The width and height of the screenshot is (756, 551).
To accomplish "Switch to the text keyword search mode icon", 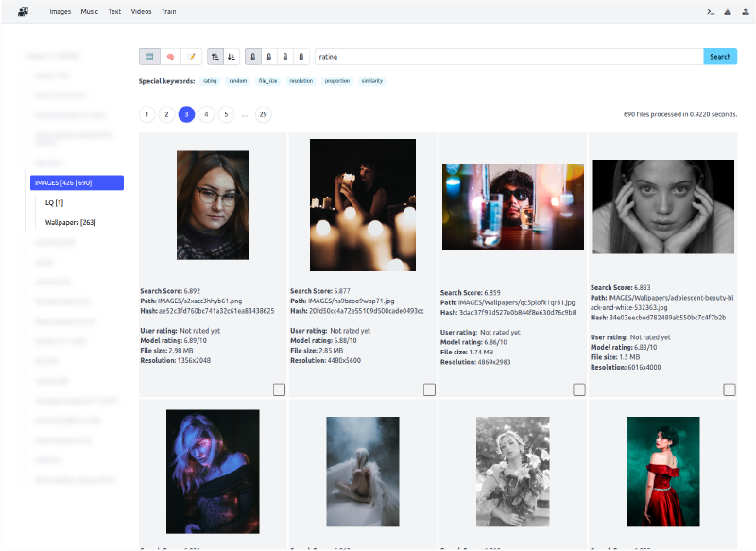I will (x=149, y=57).
